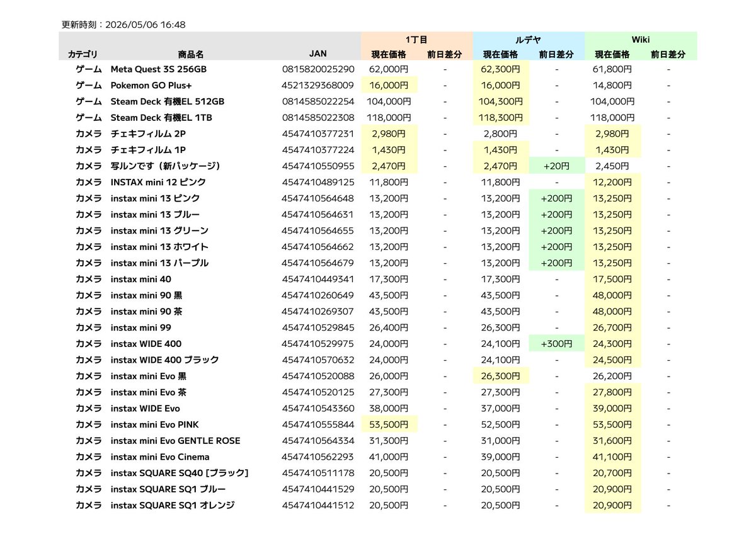
Task: Click the 2,800円 price for チェキフィルム 2P
Action: coord(501,133)
